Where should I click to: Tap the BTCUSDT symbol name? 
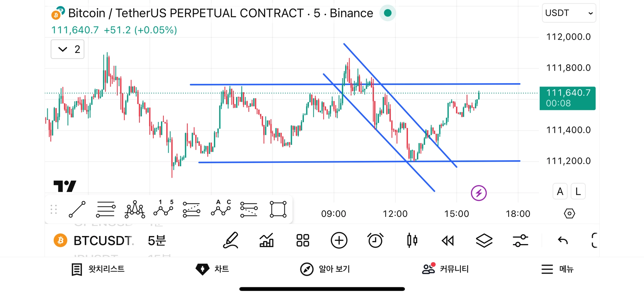(103, 240)
